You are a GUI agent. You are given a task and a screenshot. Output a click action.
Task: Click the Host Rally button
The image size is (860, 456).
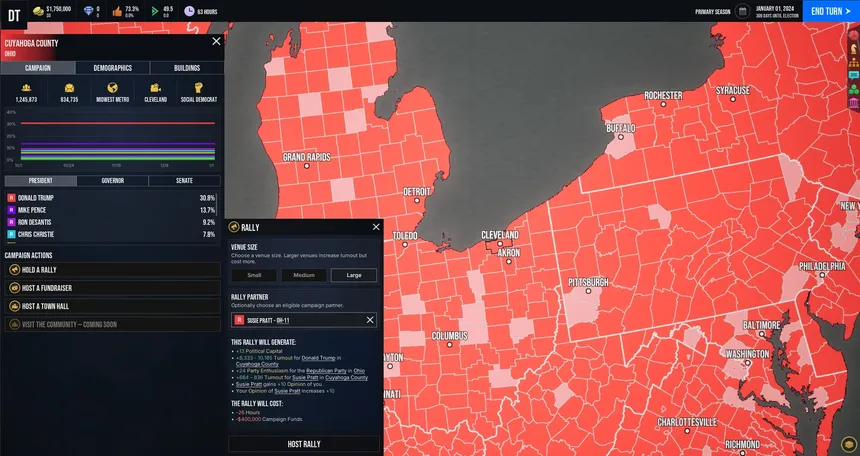pyautogui.click(x=304, y=444)
